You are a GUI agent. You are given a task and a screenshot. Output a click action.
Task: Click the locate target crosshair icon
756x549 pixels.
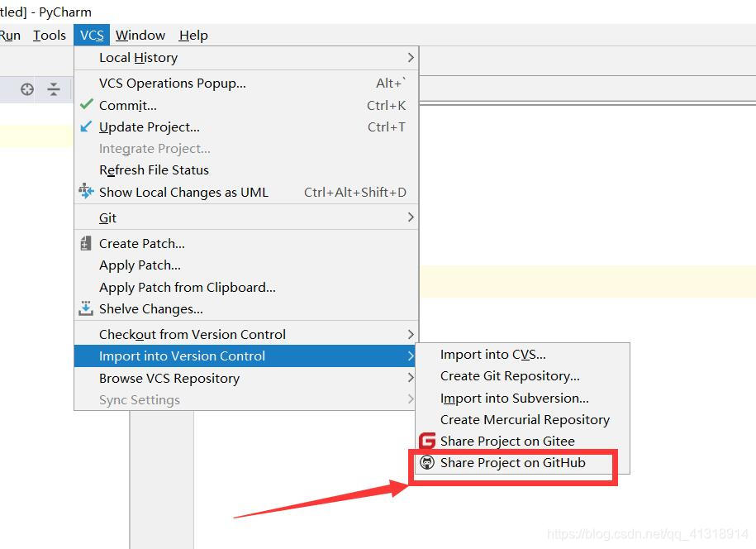[x=27, y=88]
